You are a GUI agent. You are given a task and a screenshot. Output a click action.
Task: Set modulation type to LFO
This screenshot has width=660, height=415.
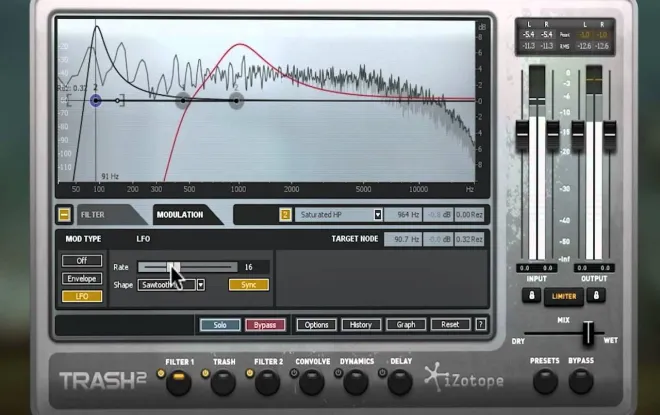(82, 296)
